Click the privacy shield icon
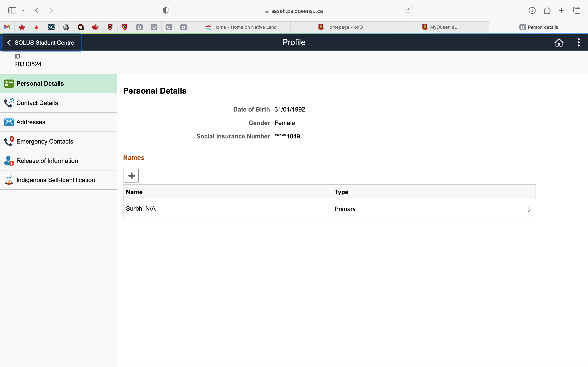The width and height of the screenshot is (588, 367). (165, 10)
